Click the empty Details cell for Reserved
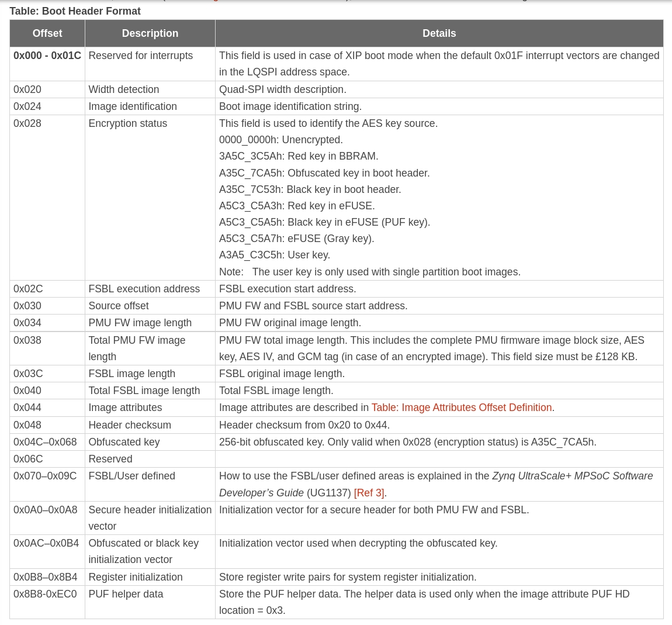This screenshot has height=625, width=672. click(439, 459)
